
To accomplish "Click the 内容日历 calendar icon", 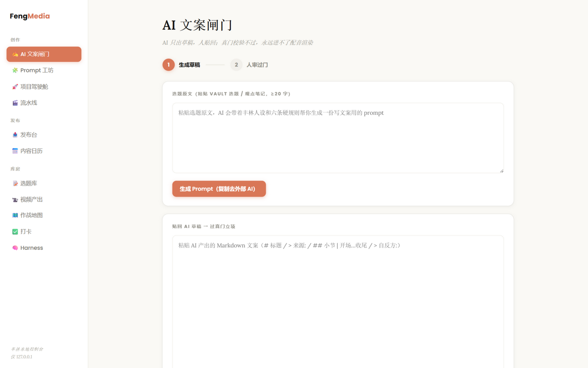I will [15, 151].
